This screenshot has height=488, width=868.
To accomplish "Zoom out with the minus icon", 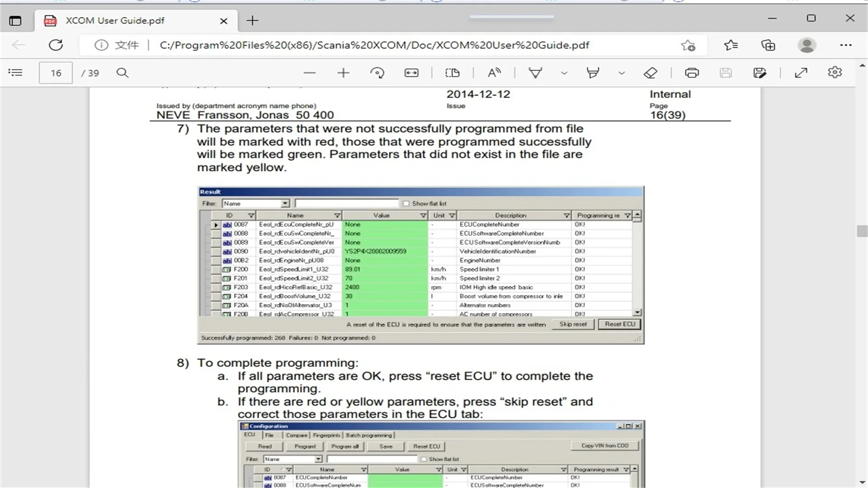I will (x=310, y=73).
